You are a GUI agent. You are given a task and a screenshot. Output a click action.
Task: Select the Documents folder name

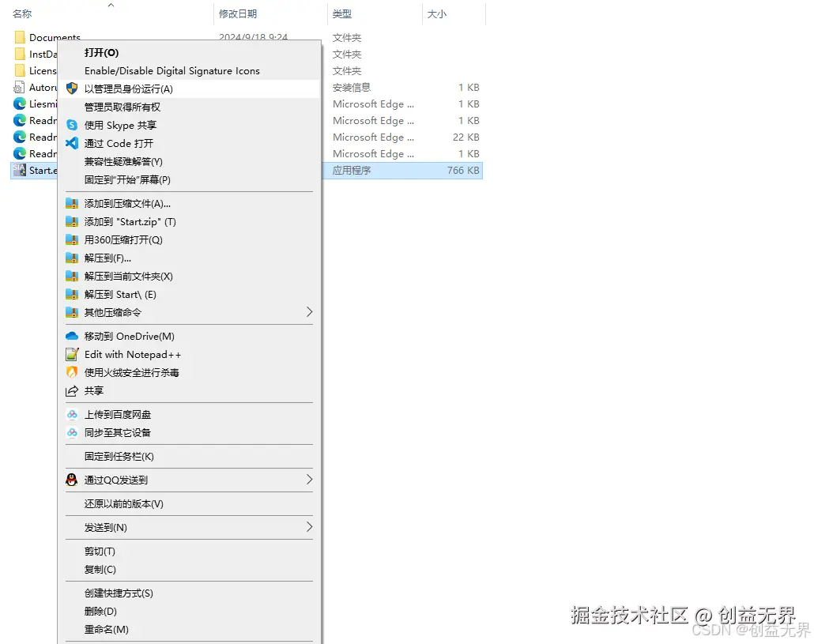click(55, 37)
